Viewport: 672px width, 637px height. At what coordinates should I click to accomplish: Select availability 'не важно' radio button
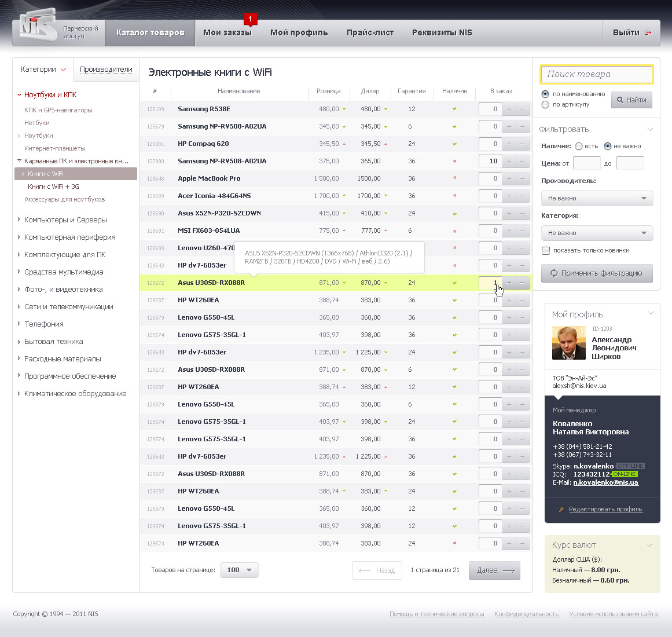pyautogui.click(x=608, y=146)
